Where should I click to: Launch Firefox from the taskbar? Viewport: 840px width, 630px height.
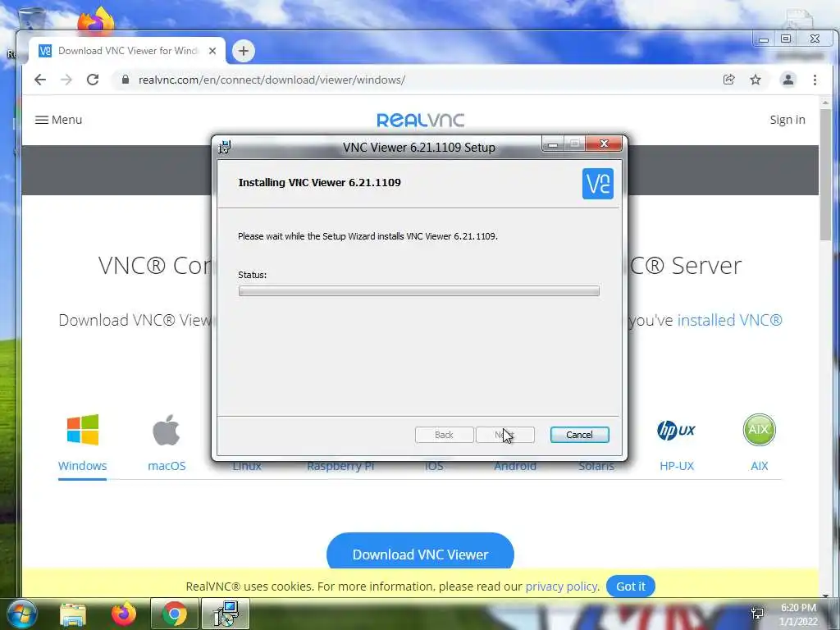click(124, 614)
